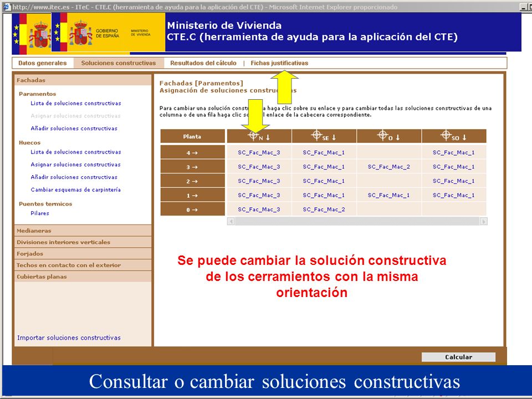Image resolution: width=532 pixels, height=399 pixels.
Task: Click the O orientation compass column header
Action: pos(389,136)
